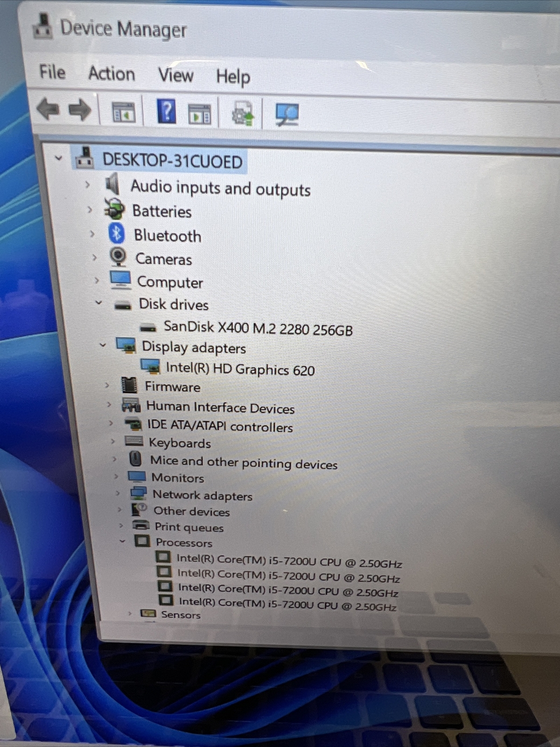Click the Show/Hide Action Pane toolbar icon
This screenshot has width=560, height=747.
tap(199, 114)
